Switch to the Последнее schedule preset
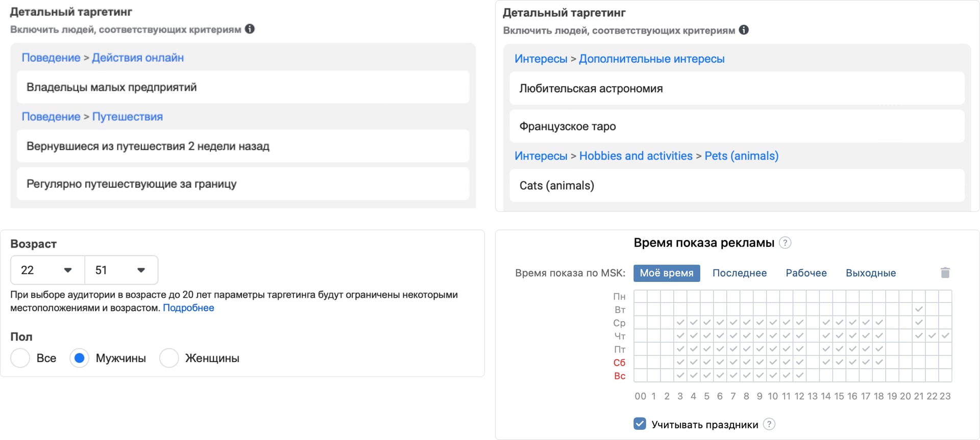980x440 pixels. click(x=740, y=273)
